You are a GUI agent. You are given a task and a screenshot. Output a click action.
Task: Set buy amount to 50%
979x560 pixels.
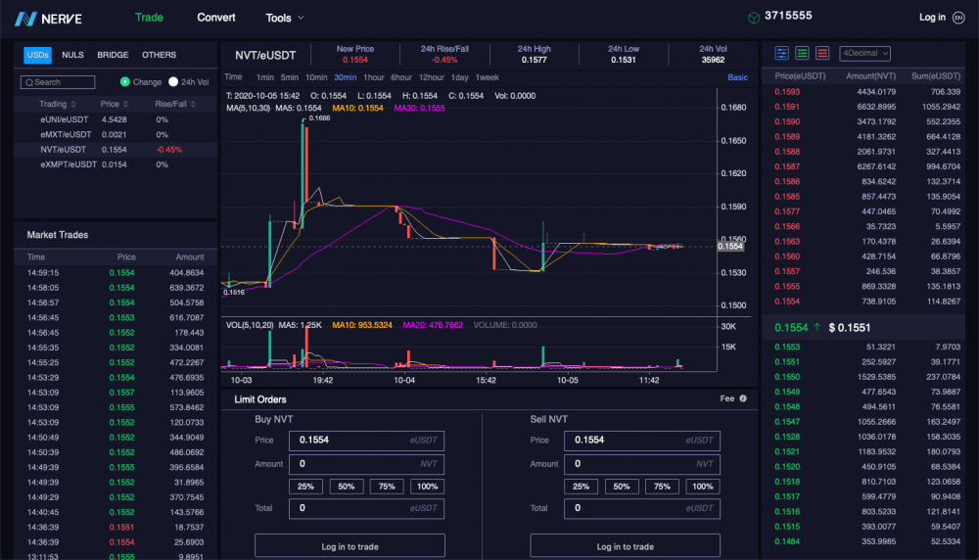pyautogui.click(x=346, y=487)
